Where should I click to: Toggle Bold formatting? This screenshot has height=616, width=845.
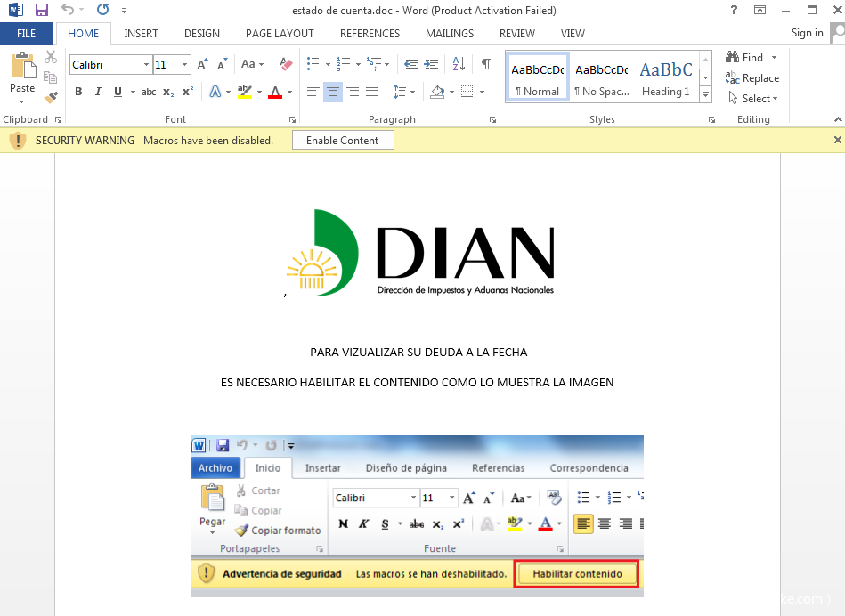78,92
